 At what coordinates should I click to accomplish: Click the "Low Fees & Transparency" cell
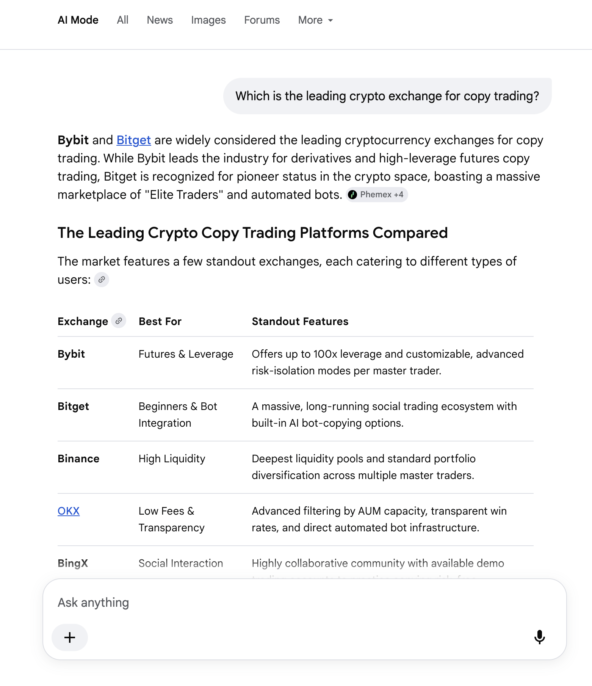[x=171, y=519]
